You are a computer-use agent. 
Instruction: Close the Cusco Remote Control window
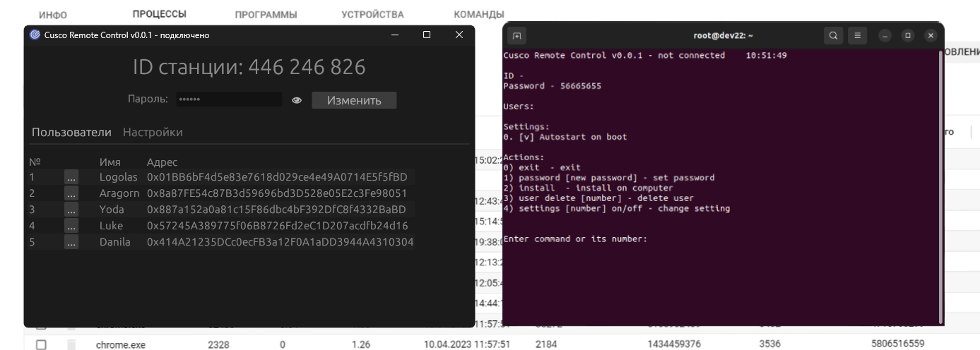tap(459, 35)
